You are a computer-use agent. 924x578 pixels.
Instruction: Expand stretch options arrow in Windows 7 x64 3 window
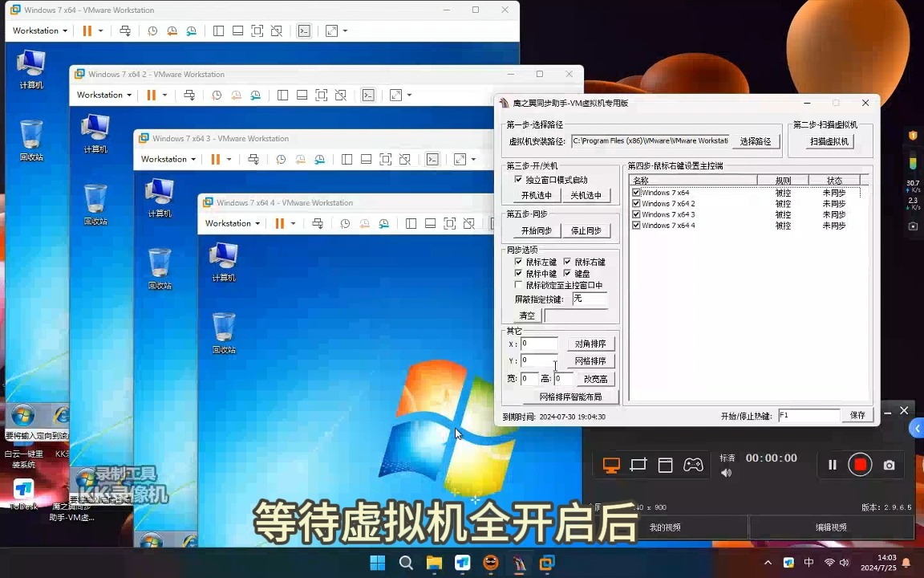pos(474,159)
